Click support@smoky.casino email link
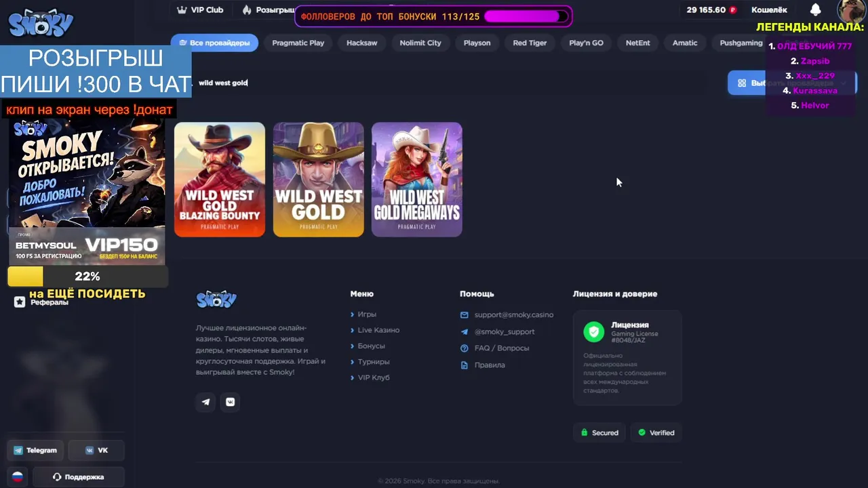 (514, 315)
